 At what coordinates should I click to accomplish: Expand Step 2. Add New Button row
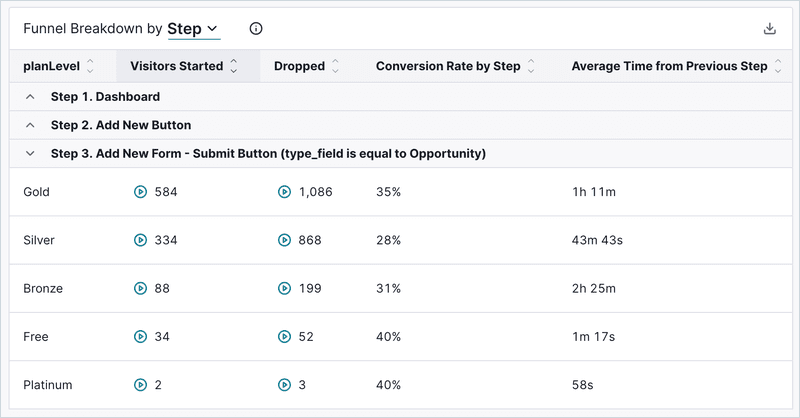point(30,125)
